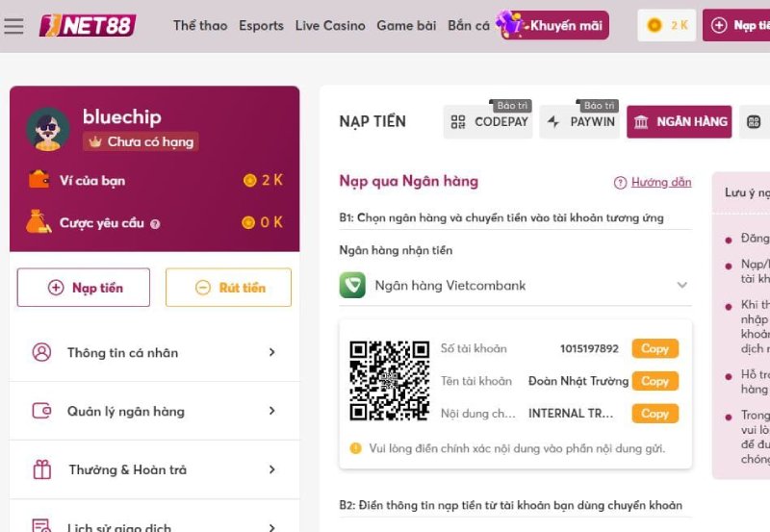Image resolution: width=770 pixels, height=532 pixels.
Task: Click the warning icon beside Vui lòng điền
Action: (x=355, y=448)
